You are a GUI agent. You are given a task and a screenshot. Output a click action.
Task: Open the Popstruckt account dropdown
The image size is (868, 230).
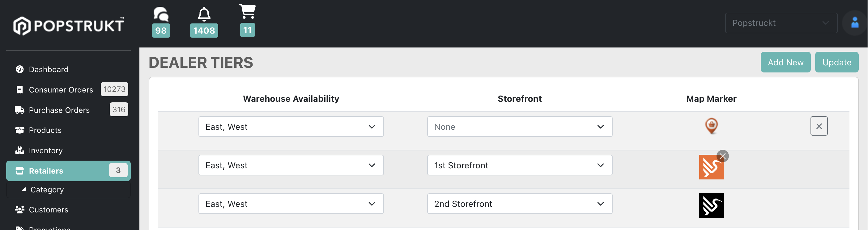(x=781, y=23)
